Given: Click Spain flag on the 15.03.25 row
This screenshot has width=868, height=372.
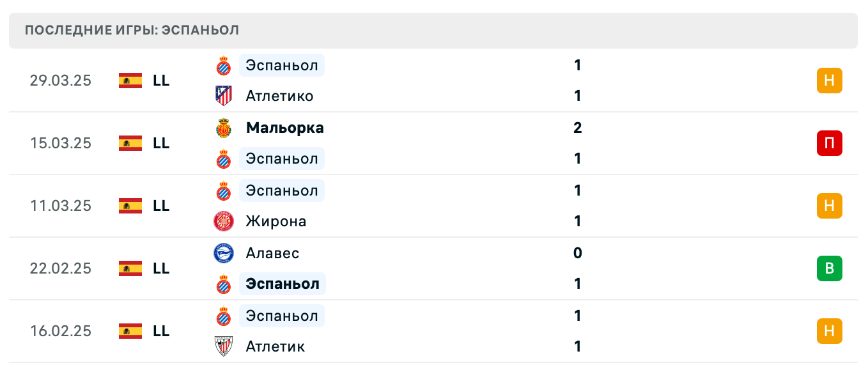Looking at the screenshot, I should 130,143.
